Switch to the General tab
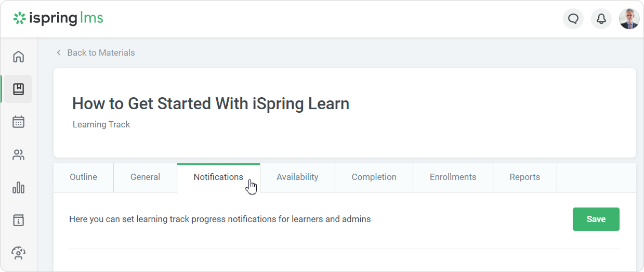Viewport: 644px width, 272px height. pos(145,177)
